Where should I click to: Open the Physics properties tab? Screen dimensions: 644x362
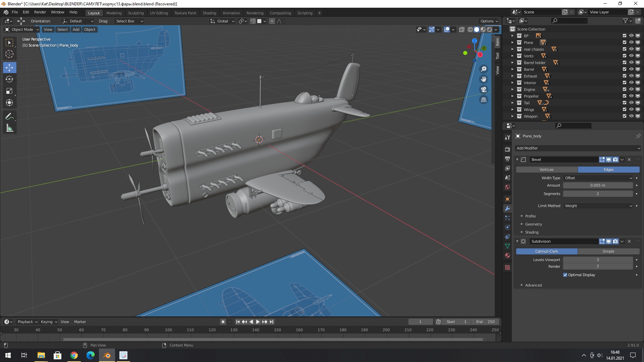[507, 227]
